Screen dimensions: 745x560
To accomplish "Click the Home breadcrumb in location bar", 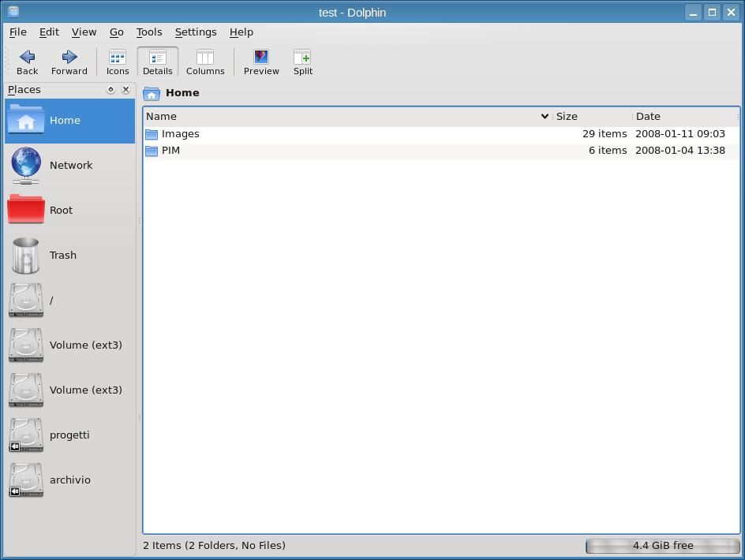I will click(182, 92).
